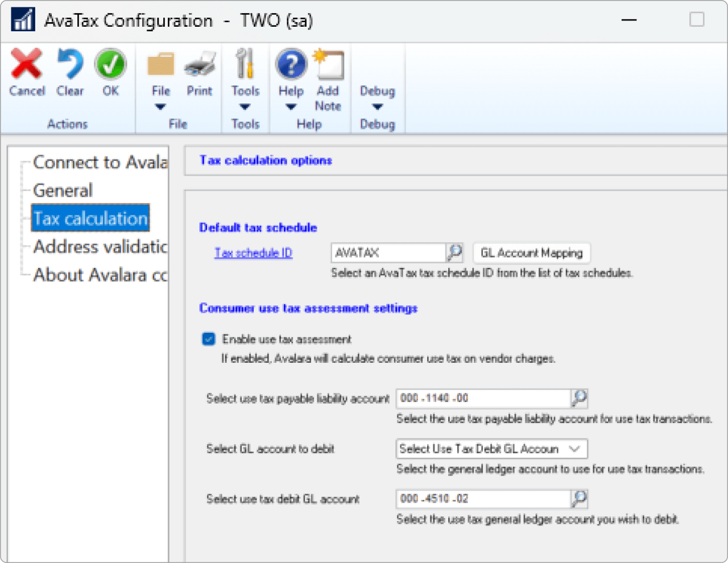The height and width of the screenshot is (563, 728).
Task: Expand the File menu arrow
Action: (x=160, y=106)
